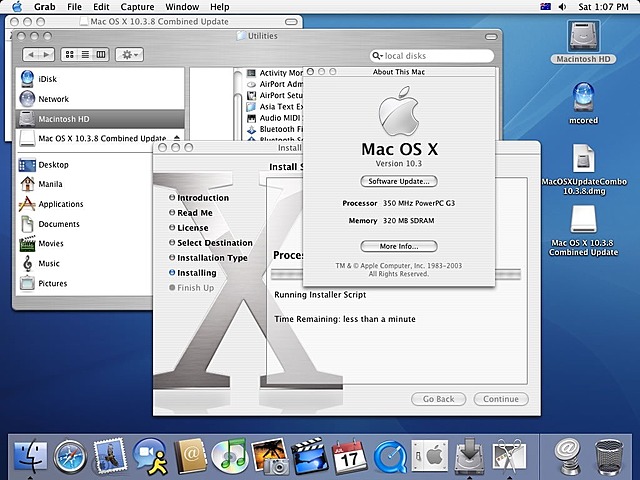The image size is (640, 480).
Task: Click the Australian flag input menu
Action: tap(545, 7)
